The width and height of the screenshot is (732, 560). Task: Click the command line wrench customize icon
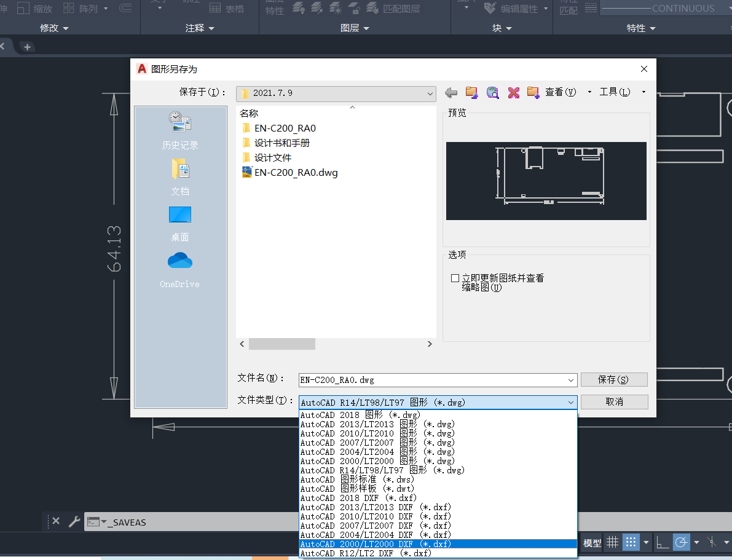[x=74, y=521]
